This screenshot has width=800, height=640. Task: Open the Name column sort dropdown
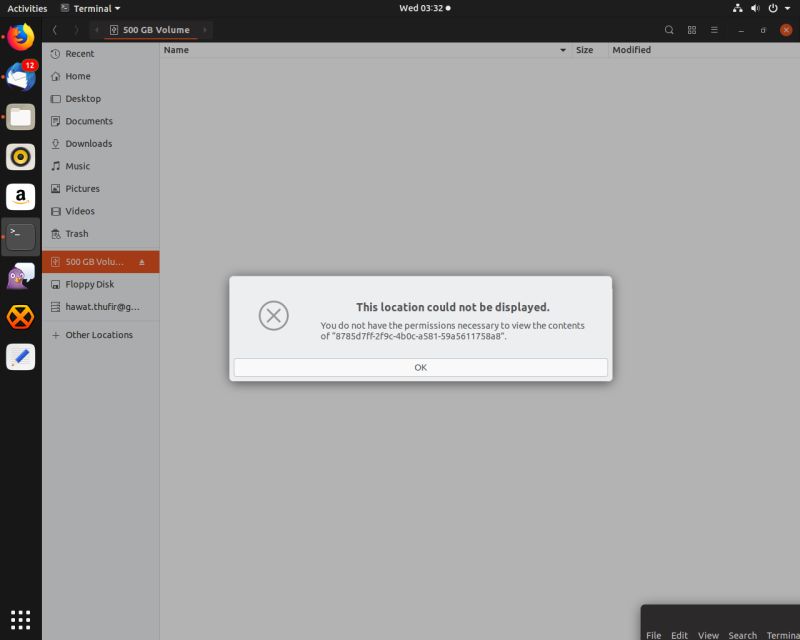point(562,50)
